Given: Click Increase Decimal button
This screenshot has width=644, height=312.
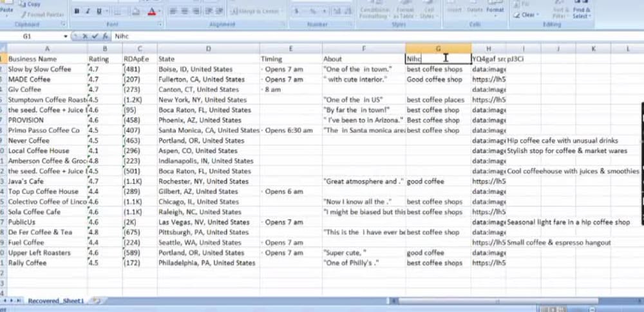Looking at the screenshot, I should 337,12.
